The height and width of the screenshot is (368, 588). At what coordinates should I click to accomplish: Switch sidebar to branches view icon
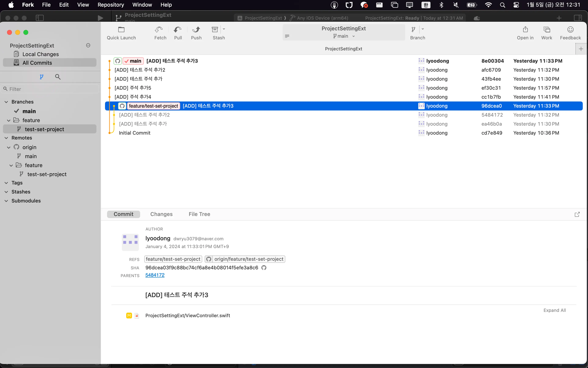[x=41, y=77]
